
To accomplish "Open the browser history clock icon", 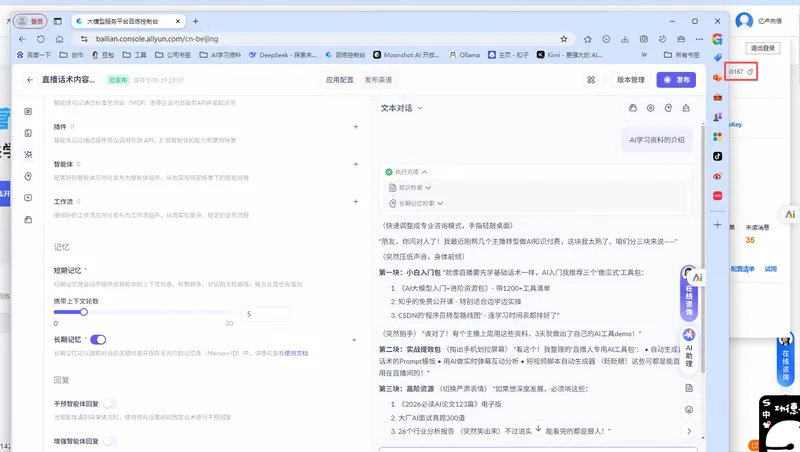I will pyautogui.click(x=606, y=39).
